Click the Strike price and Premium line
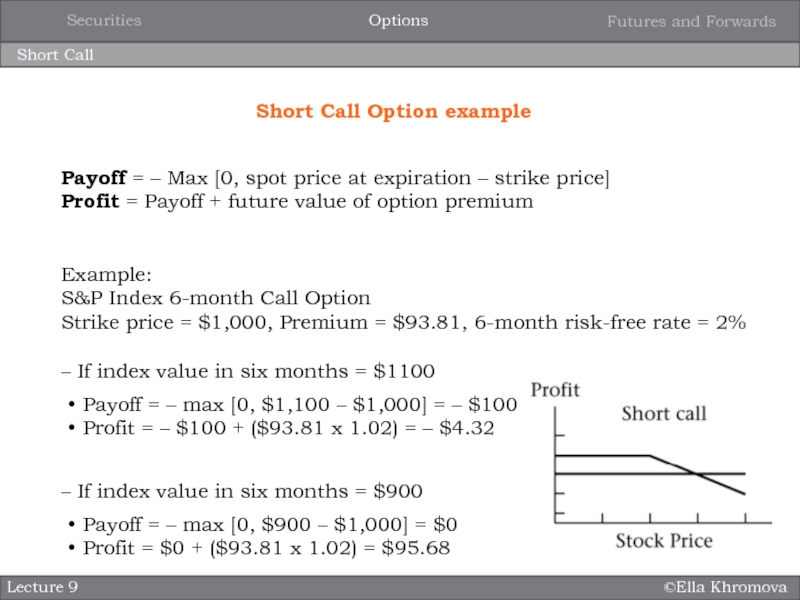 point(403,322)
